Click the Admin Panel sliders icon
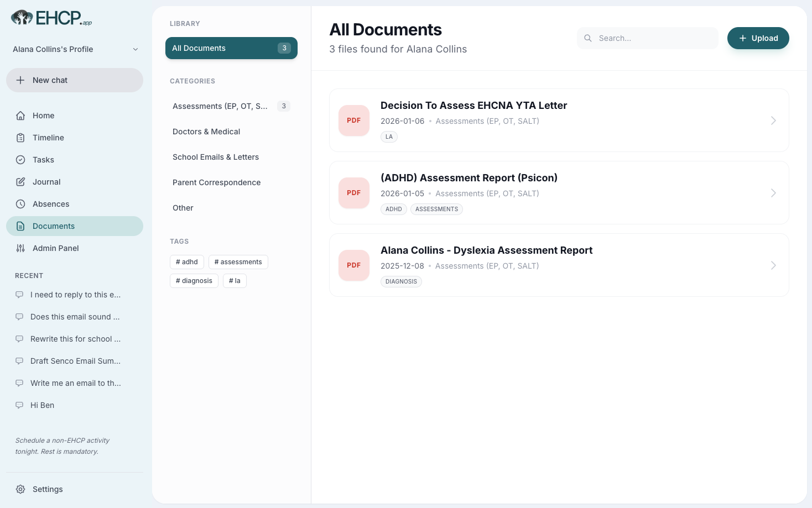This screenshot has width=812, height=508. pyautogui.click(x=20, y=248)
